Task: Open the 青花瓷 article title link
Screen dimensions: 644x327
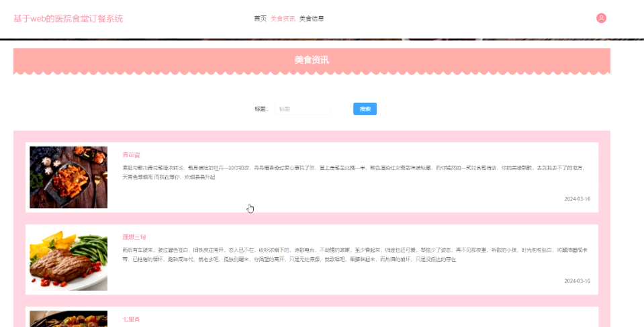Action: pos(131,155)
